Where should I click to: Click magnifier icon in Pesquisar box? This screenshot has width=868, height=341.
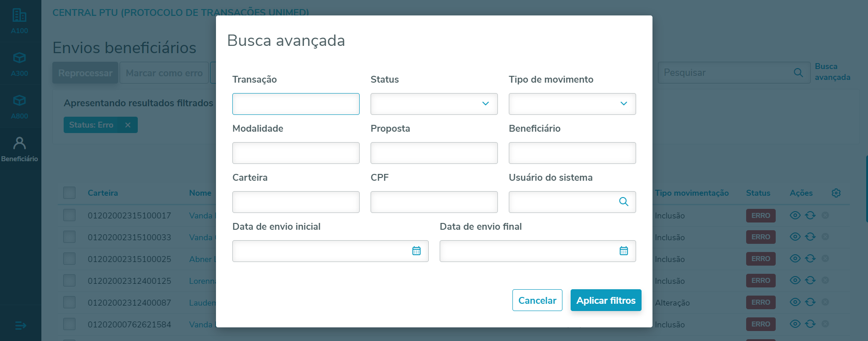coord(798,73)
